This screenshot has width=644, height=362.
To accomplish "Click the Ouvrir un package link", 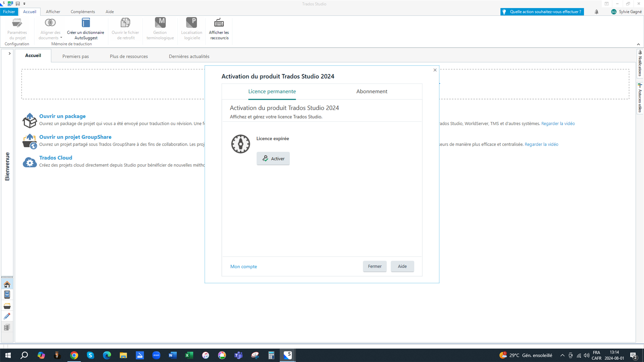I will tap(62, 116).
